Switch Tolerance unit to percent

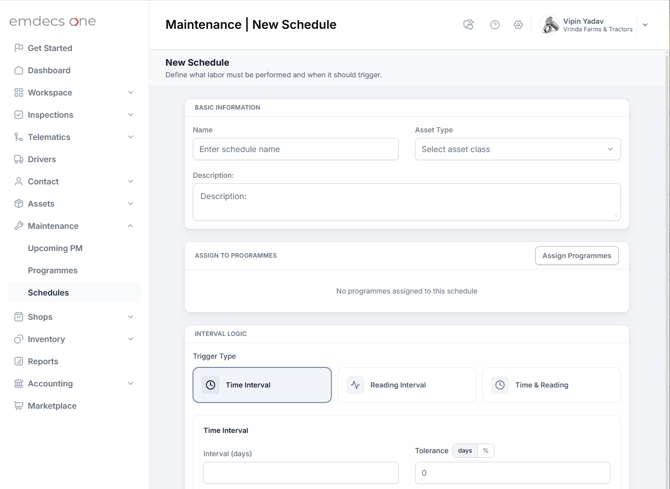tap(485, 451)
